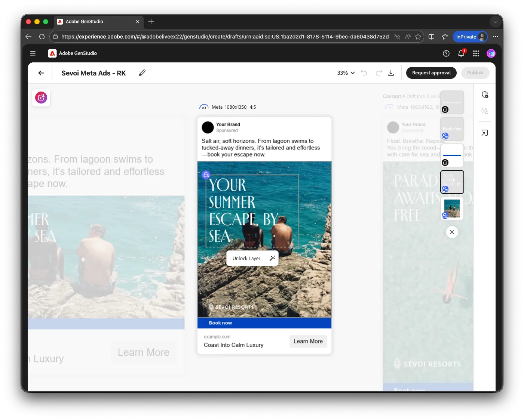Rename the draft using the pencil icon
The height and width of the screenshot is (420, 524).
142,73
